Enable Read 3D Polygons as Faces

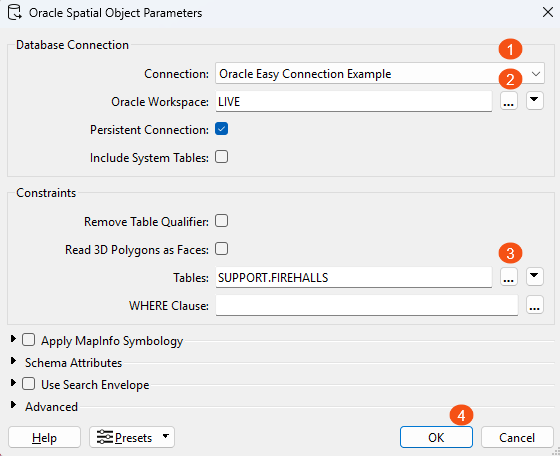221,249
